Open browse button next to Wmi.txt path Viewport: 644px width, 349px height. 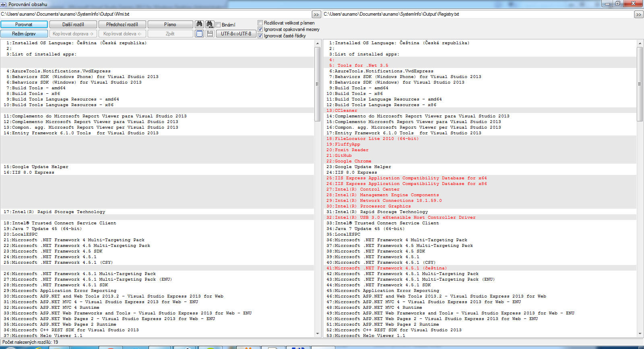coord(316,14)
